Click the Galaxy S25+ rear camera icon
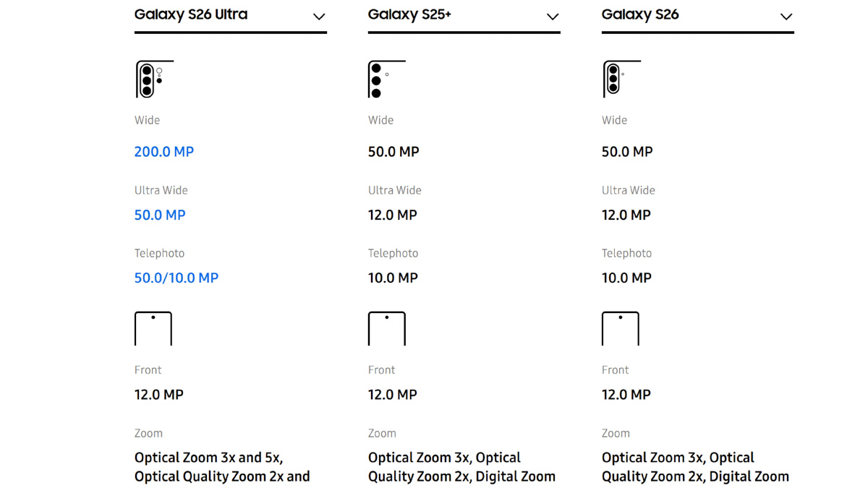The height and width of the screenshot is (488, 868). [387, 79]
